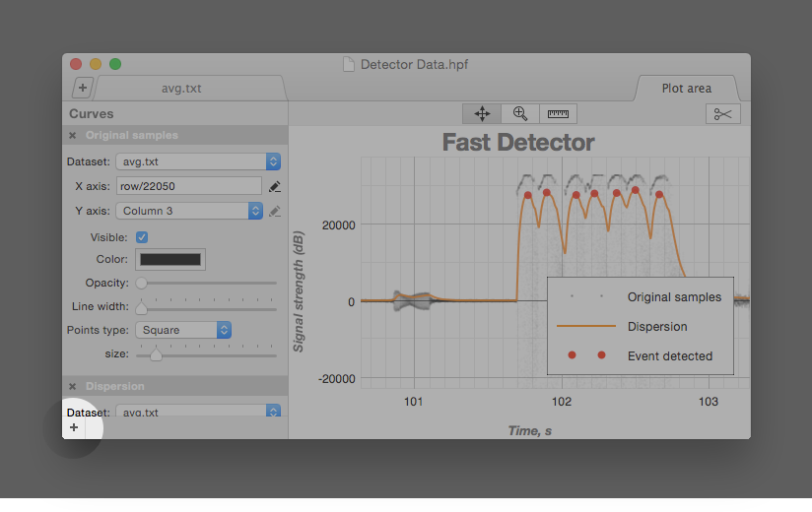The width and height of the screenshot is (812, 512).
Task: Switch to the avg.txt tab
Action: coord(181,89)
